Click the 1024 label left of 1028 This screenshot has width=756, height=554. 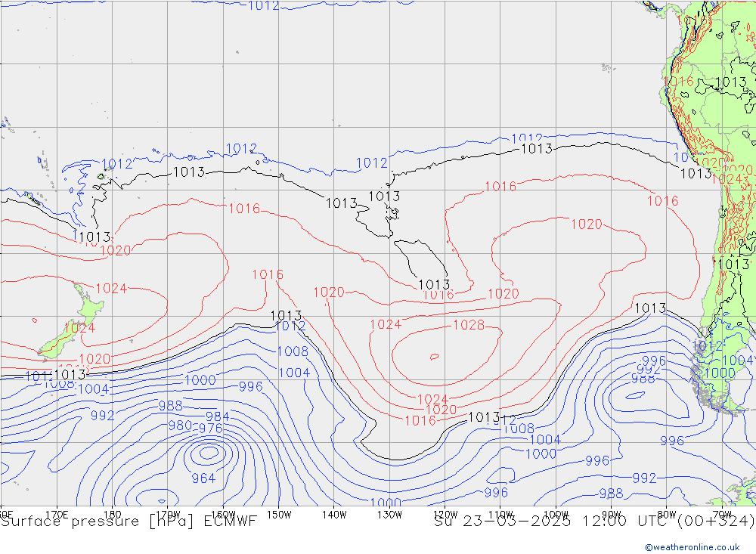pos(386,324)
